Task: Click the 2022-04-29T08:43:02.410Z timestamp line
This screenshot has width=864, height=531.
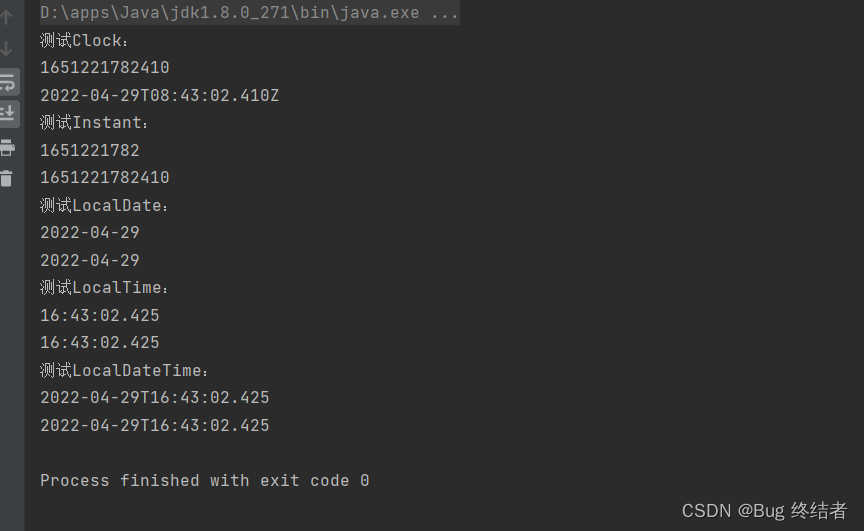Action: pyautogui.click(x=160, y=96)
